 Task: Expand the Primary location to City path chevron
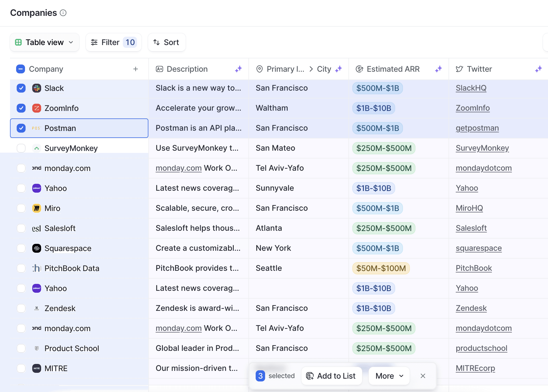311,69
